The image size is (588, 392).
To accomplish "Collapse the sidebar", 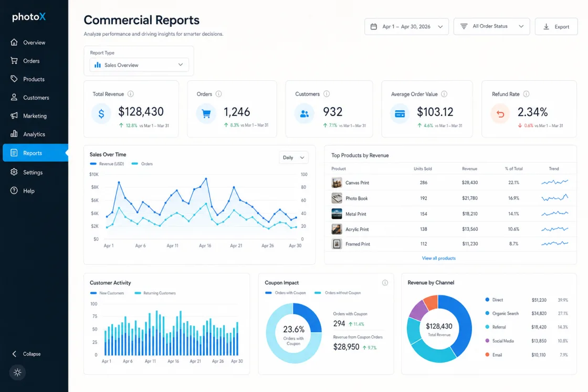I will point(27,354).
